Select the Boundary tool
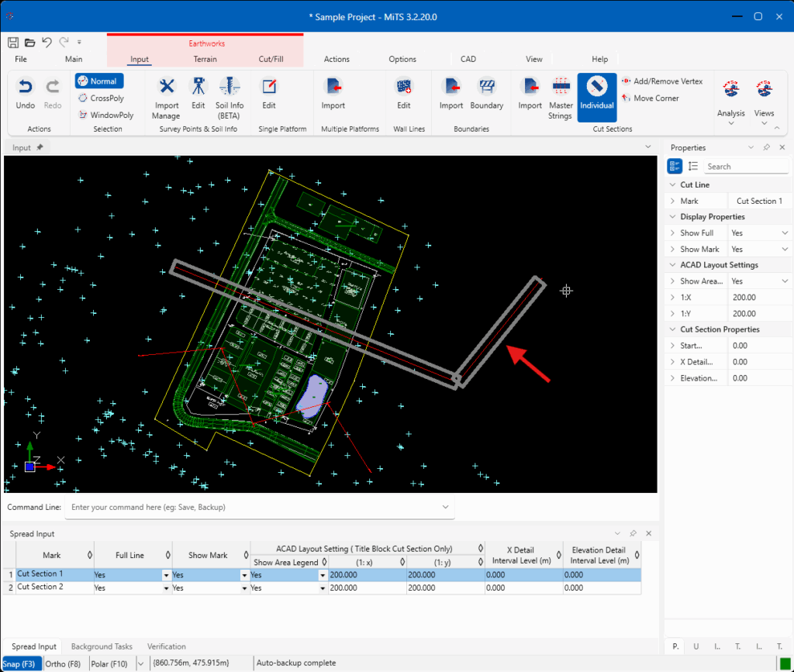The image size is (794, 672). tap(487, 94)
